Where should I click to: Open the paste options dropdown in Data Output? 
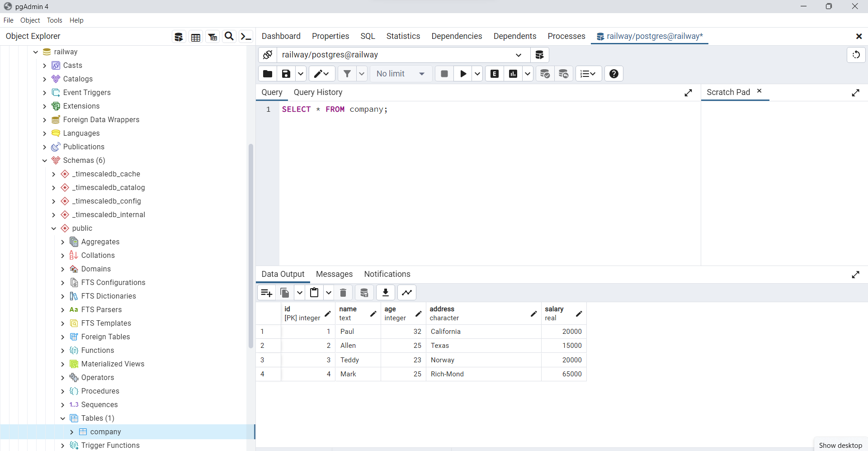coord(329,293)
